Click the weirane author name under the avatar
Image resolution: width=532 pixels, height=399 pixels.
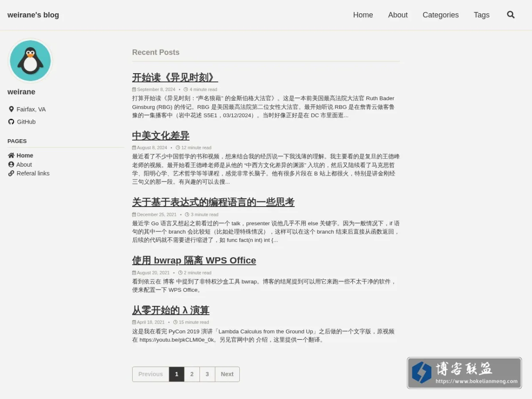pyautogui.click(x=21, y=92)
